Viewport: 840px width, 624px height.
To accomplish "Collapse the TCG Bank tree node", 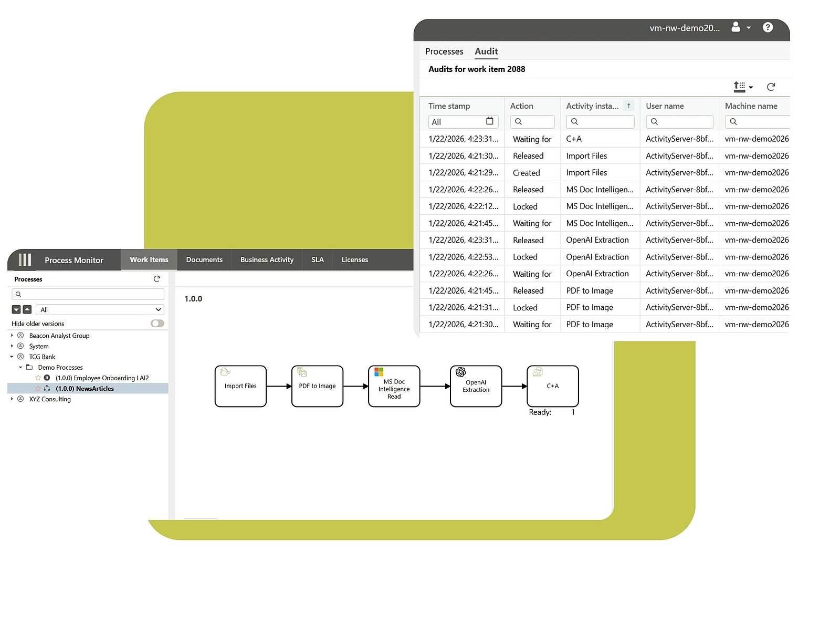I will 12,357.
